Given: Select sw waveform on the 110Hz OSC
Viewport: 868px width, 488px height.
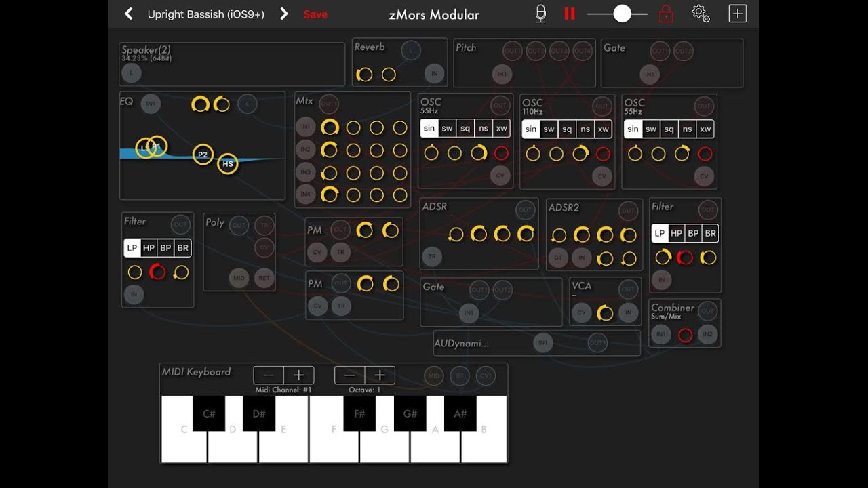Looking at the screenshot, I should coord(549,129).
